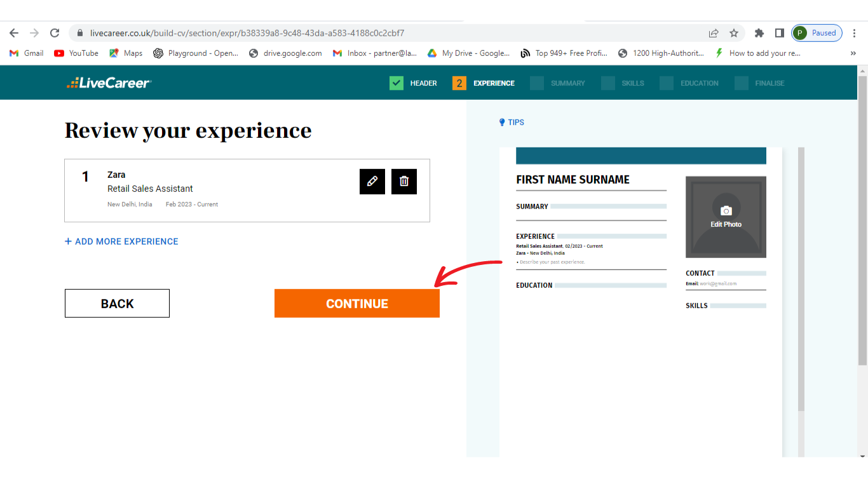Click the share page icon in address bar

714,33
